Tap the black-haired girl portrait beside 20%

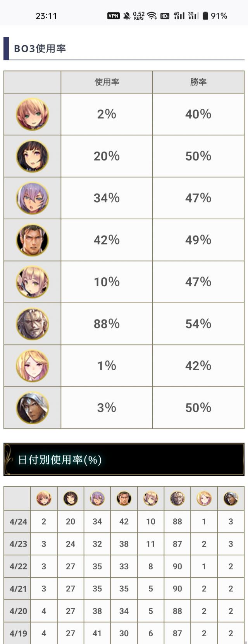click(33, 156)
